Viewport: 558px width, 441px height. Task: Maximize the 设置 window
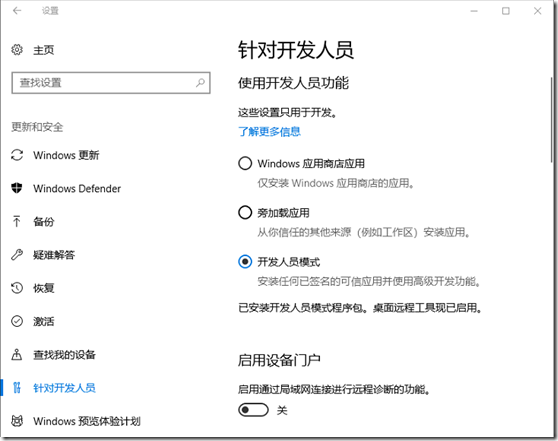click(505, 11)
